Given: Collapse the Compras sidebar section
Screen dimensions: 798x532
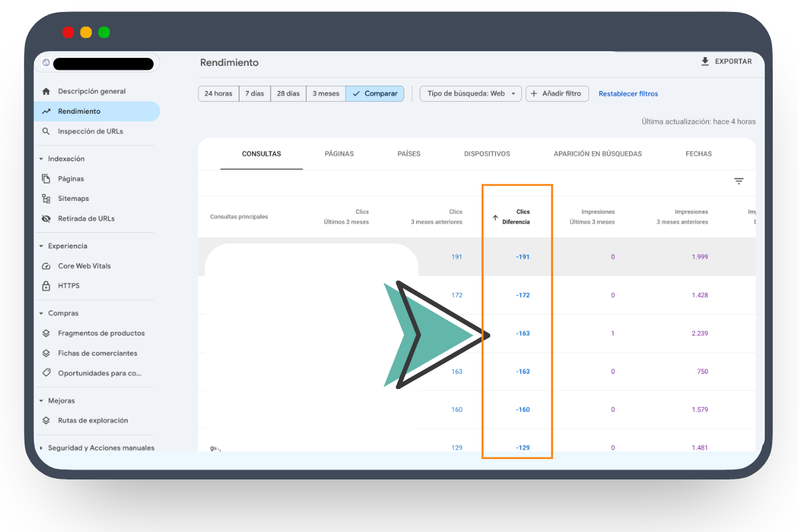Looking at the screenshot, I should coord(41,313).
